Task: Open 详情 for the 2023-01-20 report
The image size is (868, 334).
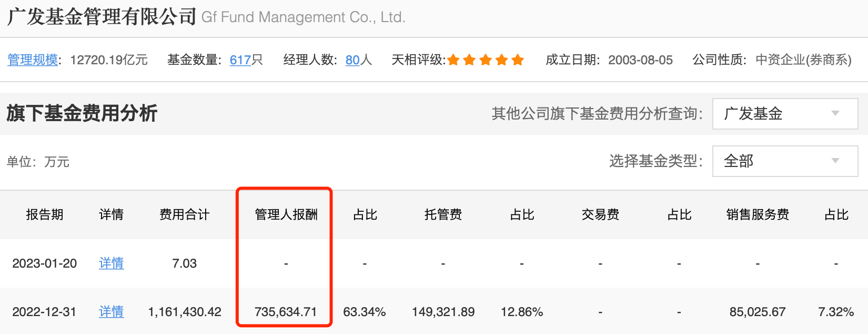Action: (112, 263)
